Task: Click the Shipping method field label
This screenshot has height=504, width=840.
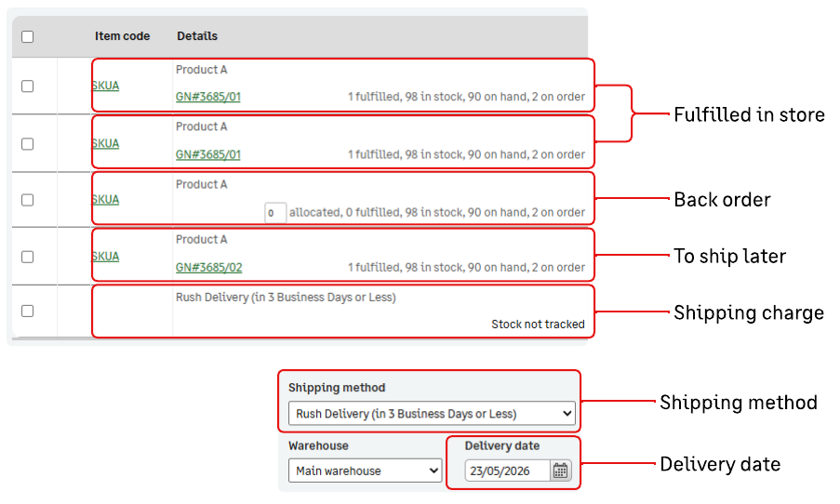Action: pyautogui.click(x=337, y=387)
